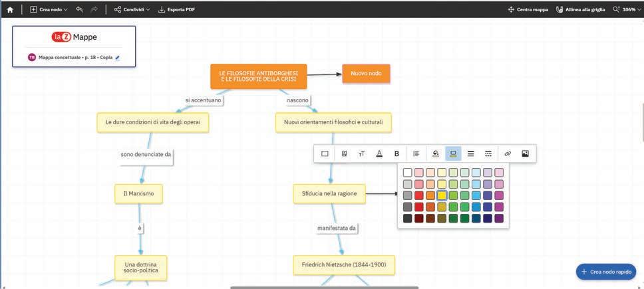The image size is (644, 289).
Task: Click the horizontal scrollbar thumb
Action: pos(324,288)
